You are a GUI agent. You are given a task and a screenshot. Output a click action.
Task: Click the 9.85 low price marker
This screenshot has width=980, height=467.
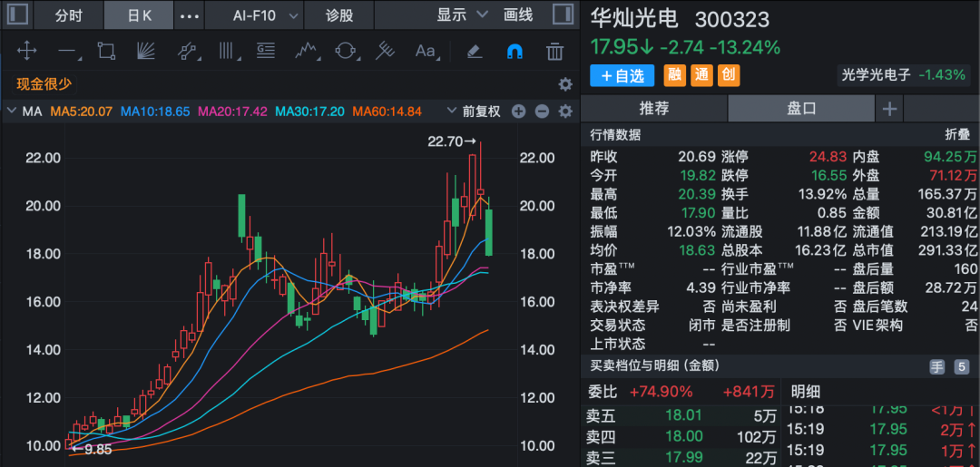pos(91,448)
